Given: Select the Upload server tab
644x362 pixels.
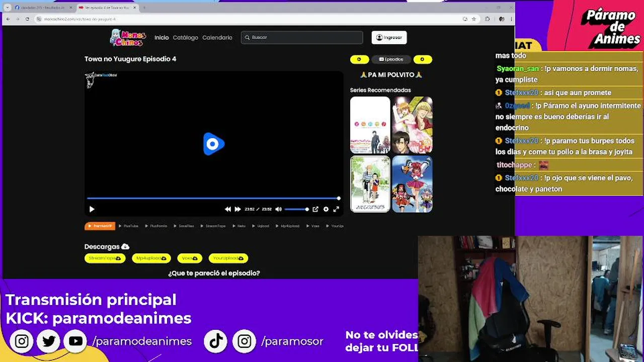Looking at the screenshot, I should [260, 226].
